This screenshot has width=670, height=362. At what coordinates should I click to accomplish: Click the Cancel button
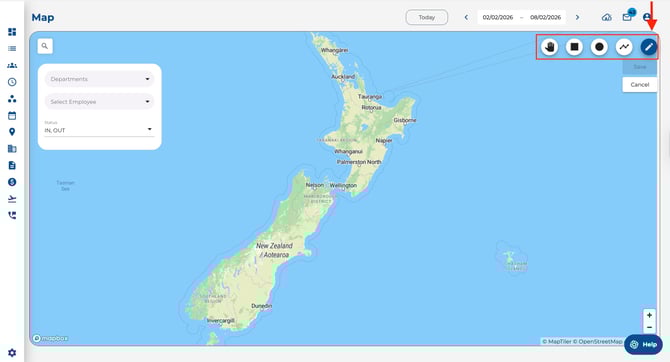coord(639,85)
